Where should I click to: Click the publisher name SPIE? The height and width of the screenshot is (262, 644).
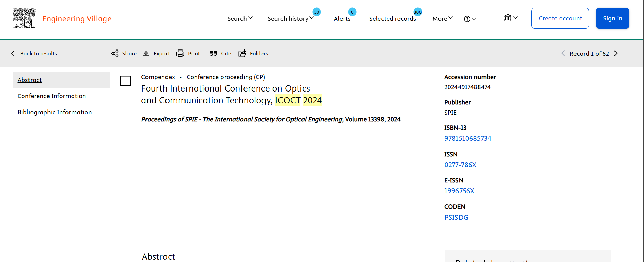coord(450,113)
